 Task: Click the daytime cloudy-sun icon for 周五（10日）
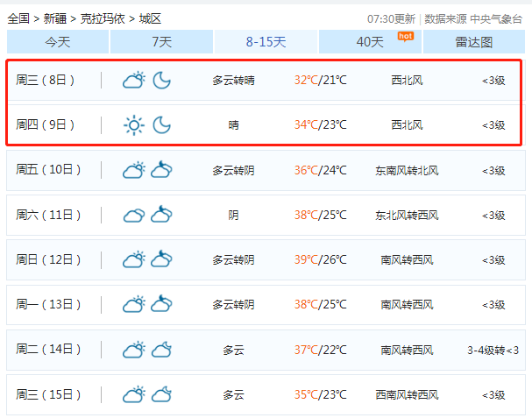[x=134, y=170]
